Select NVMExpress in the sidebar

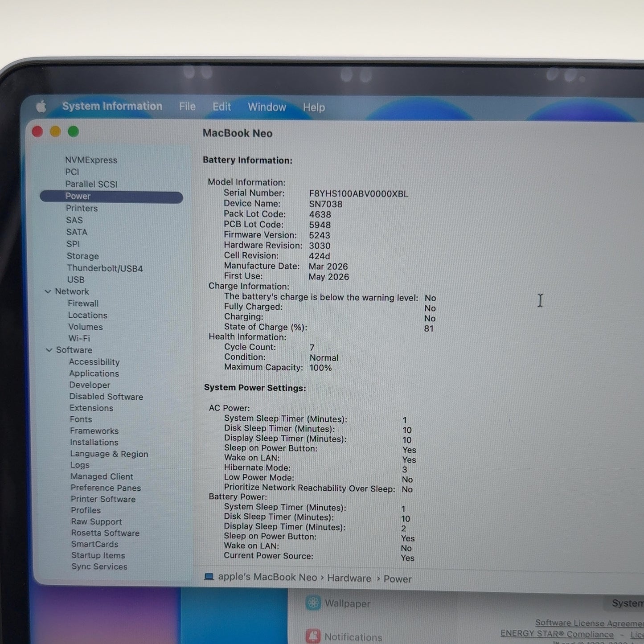coord(91,160)
